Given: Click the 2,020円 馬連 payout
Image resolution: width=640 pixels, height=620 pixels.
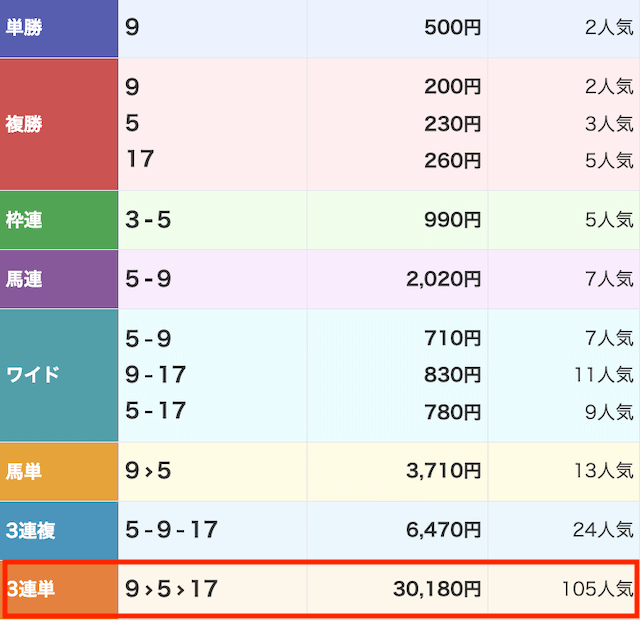Looking at the screenshot, I should [x=444, y=279].
